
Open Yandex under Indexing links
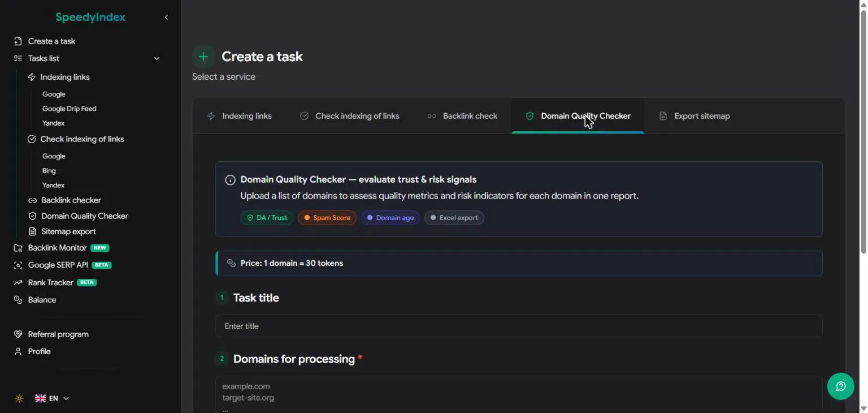[x=54, y=123]
